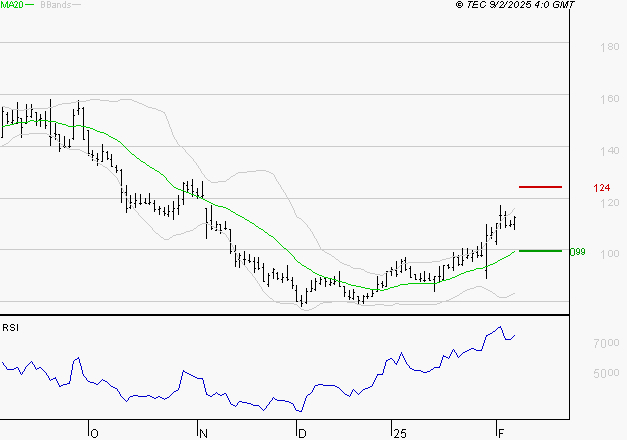This screenshot has height=440, width=627.
Task: Click the red resistance line marker
Action: tap(540, 187)
